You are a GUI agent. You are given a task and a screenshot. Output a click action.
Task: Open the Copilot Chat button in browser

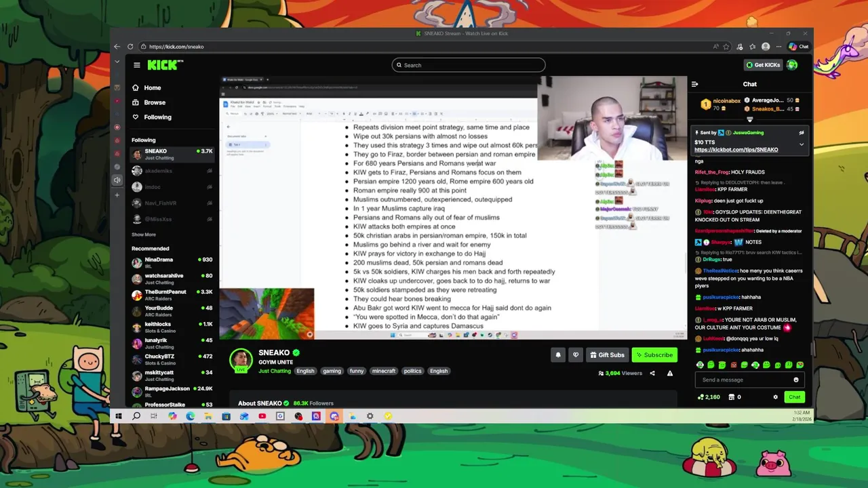click(798, 47)
